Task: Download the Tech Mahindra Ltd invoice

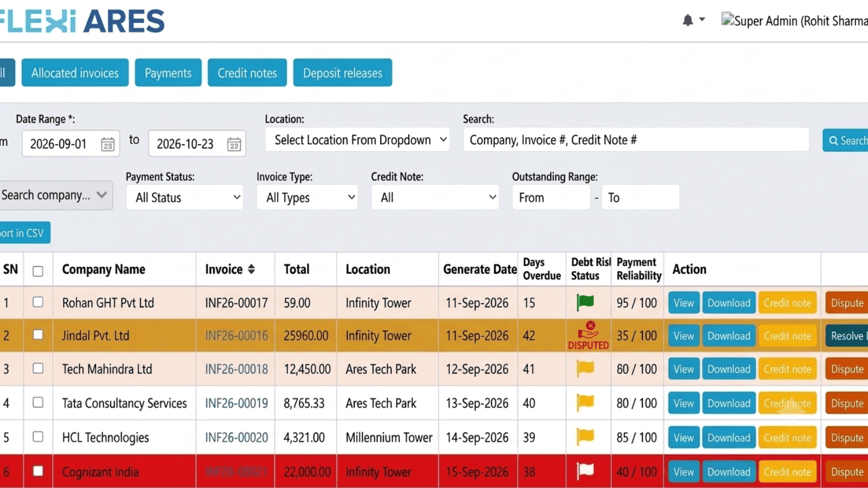Action: tap(729, 369)
